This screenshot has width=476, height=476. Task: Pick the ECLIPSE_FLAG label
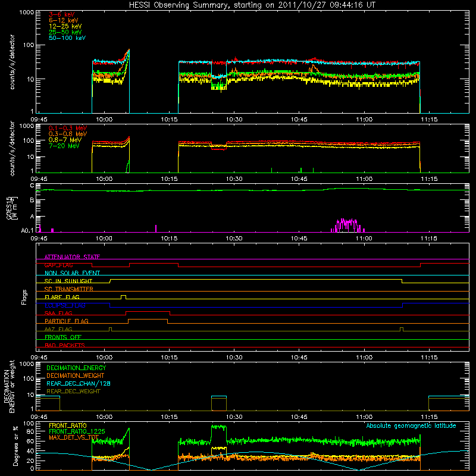point(65,305)
